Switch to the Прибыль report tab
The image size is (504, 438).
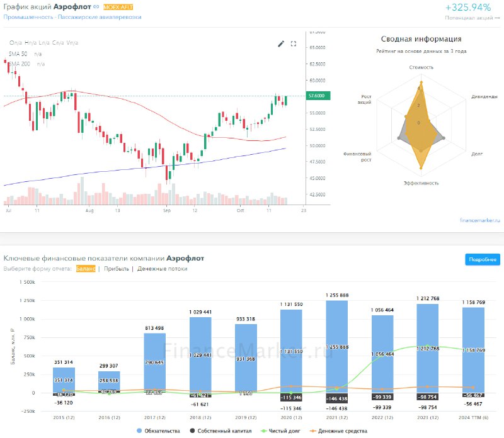pos(117,269)
